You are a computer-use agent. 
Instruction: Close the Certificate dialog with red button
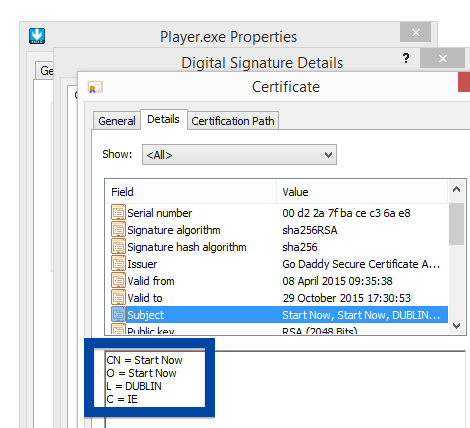464,82
